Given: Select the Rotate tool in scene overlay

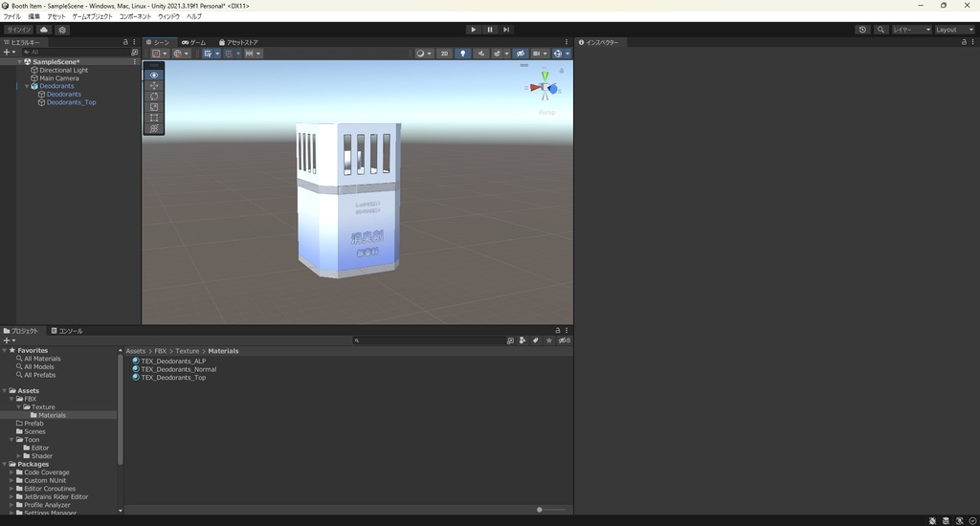Looking at the screenshot, I should [x=154, y=97].
